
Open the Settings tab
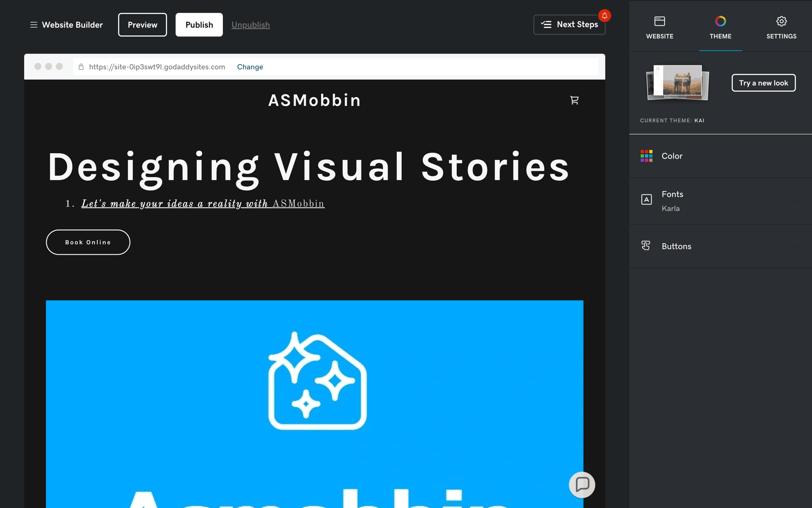[x=782, y=28]
